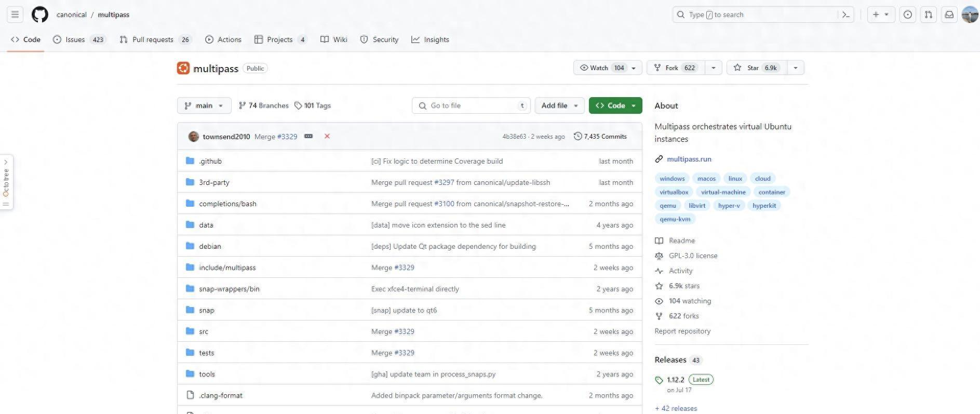Open the main branch dropdown
The height and width of the screenshot is (414, 980).
coord(204,105)
